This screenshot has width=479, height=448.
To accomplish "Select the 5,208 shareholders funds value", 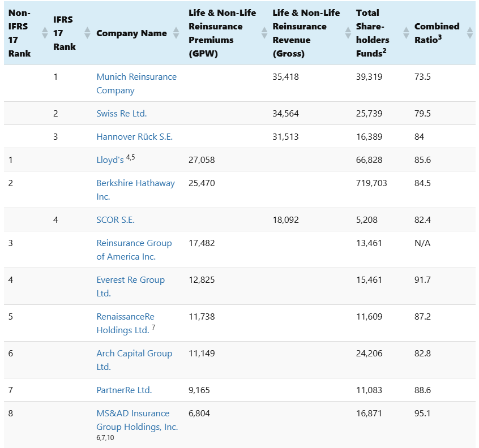I will point(366,220).
